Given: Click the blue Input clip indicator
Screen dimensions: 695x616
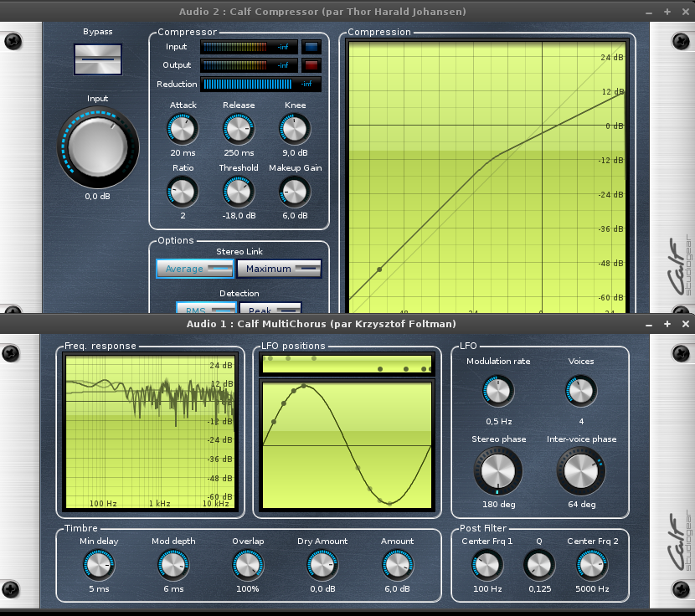Looking at the screenshot, I should [x=311, y=47].
